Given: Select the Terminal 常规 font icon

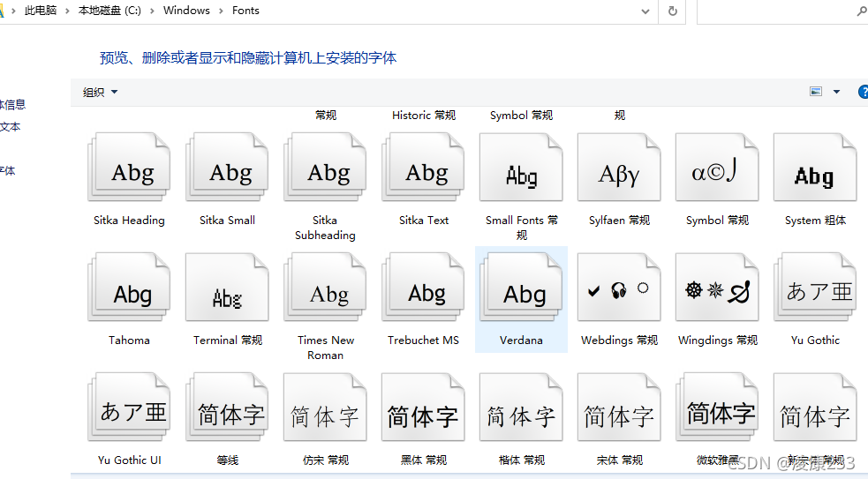Looking at the screenshot, I should click(227, 287).
